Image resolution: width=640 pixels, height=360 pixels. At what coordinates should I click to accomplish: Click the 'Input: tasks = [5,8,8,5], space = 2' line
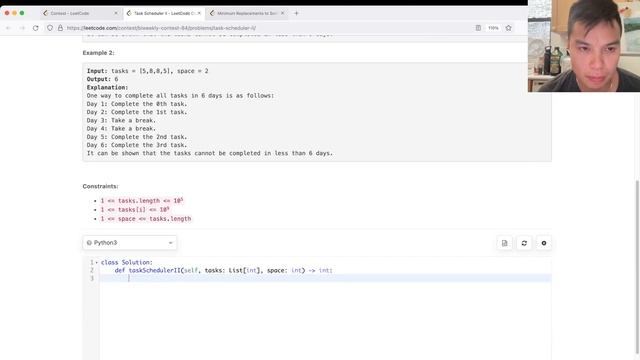(x=147, y=71)
